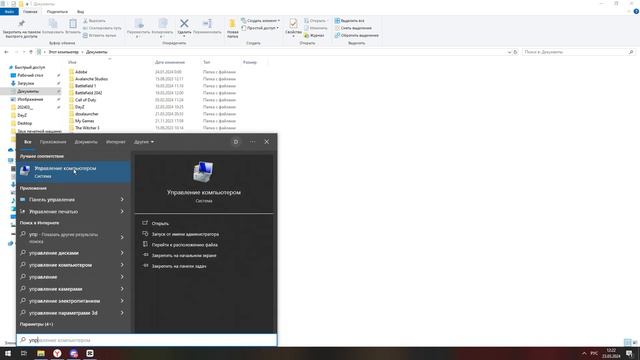This screenshot has width=640, height=360.
Task: Select Управление печатью app result
Action: (x=53, y=211)
